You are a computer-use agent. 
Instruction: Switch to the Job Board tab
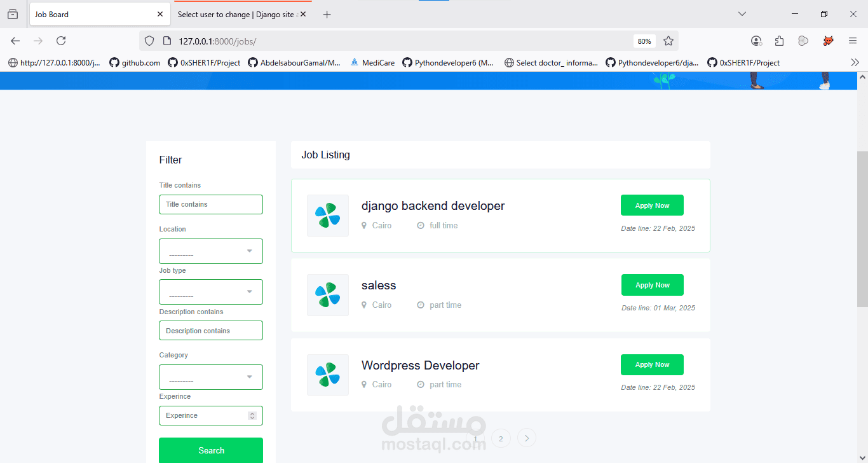pos(100,14)
